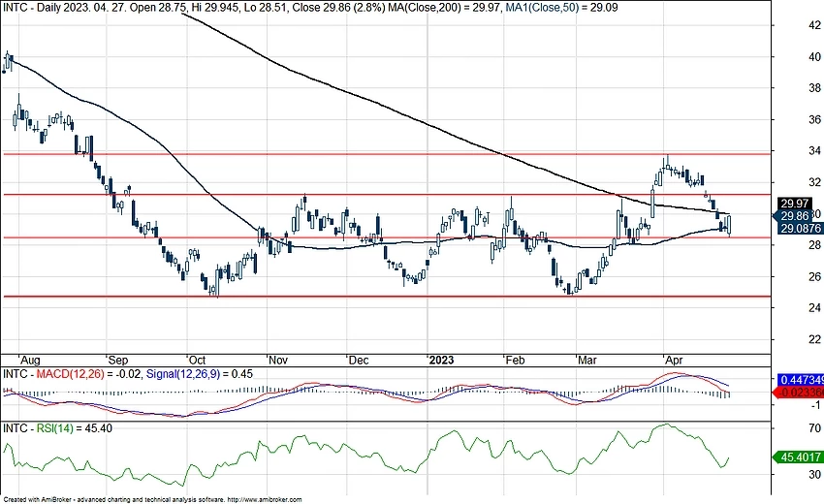This screenshot has height=504, width=824.
Task: Click the -0.023360 MACD value label
Action: [x=800, y=393]
